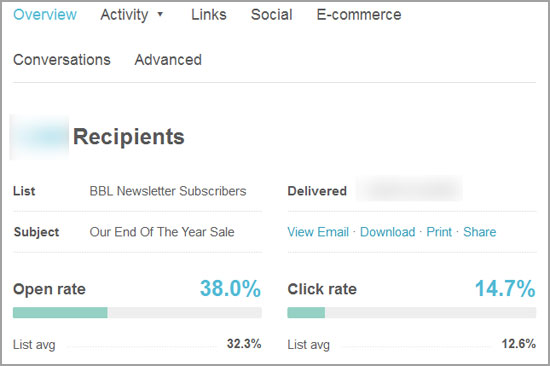
Task: Click the Open rate progress bar
Action: [137, 313]
